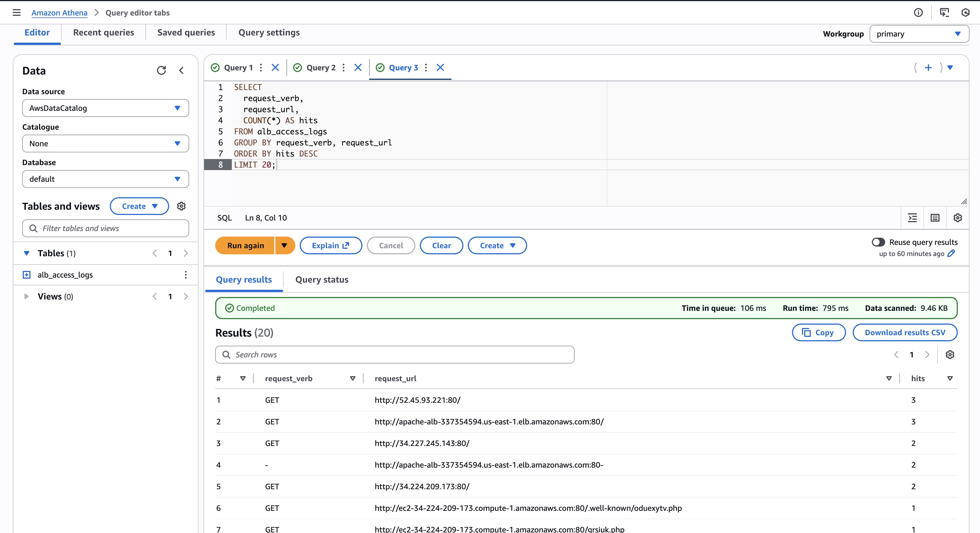Collapse the Data side panel

(x=181, y=70)
